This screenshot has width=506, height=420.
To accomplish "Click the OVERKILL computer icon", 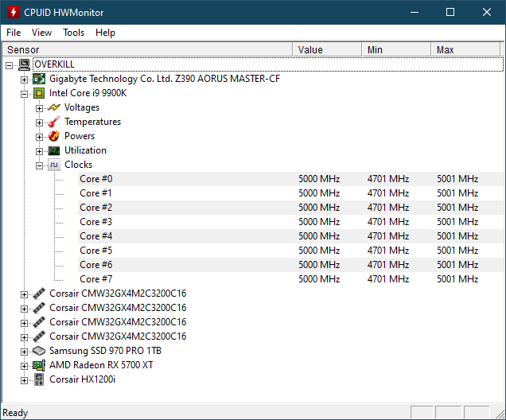I will 24,64.
